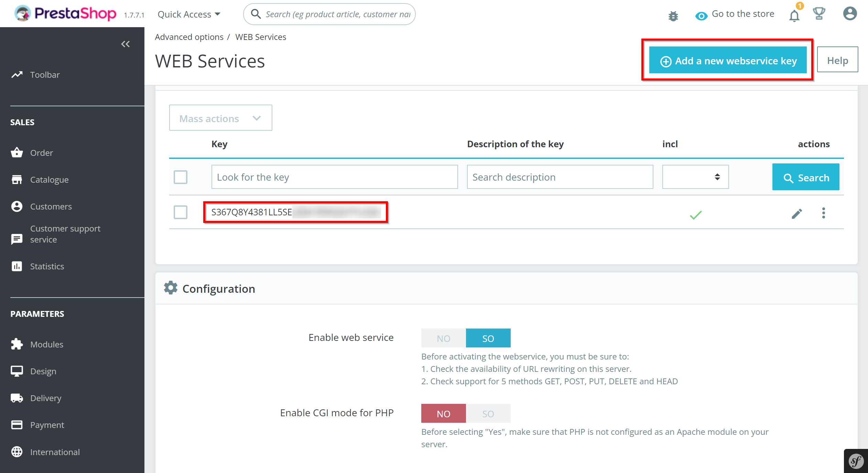Open the Toolbar menu item
The height and width of the screenshot is (473, 868).
pos(45,75)
